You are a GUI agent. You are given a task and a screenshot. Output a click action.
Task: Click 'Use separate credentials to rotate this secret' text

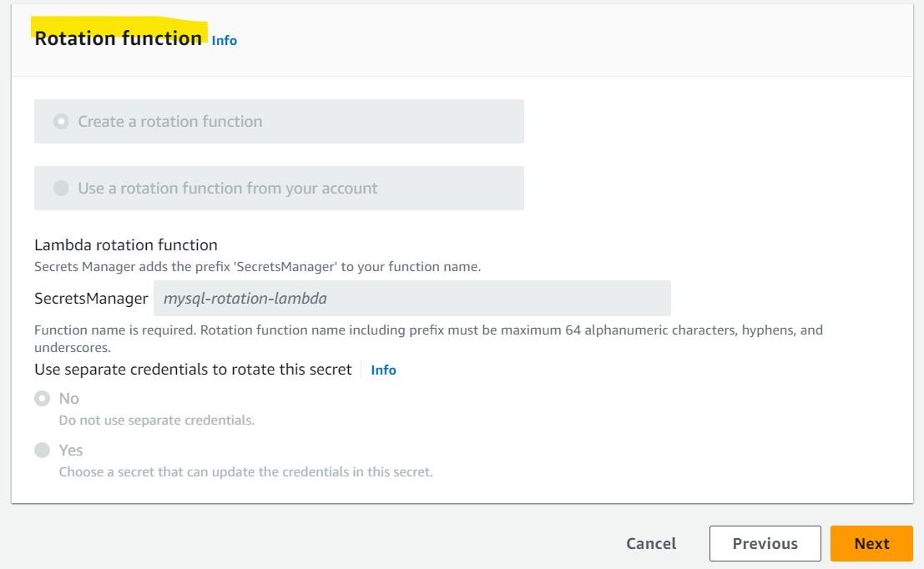click(193, 370)
